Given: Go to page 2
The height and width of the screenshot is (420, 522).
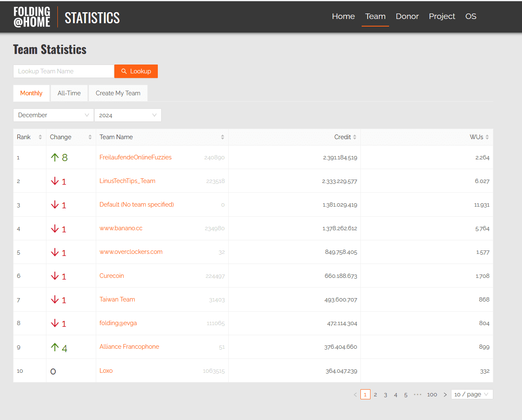Looking at the screenshot, I should coord(376,395).
